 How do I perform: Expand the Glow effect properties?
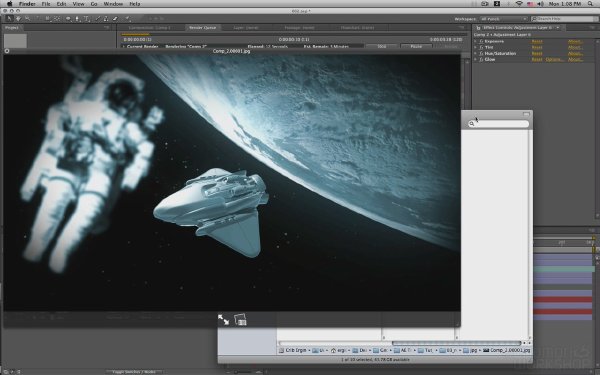(x=475, y=59)
